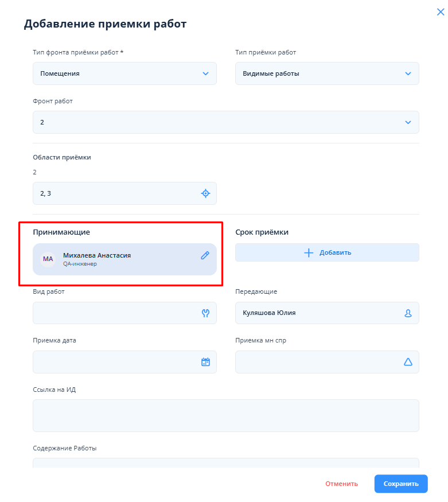
Task: Focus the Вид работ input field
Action: (115, 313)
